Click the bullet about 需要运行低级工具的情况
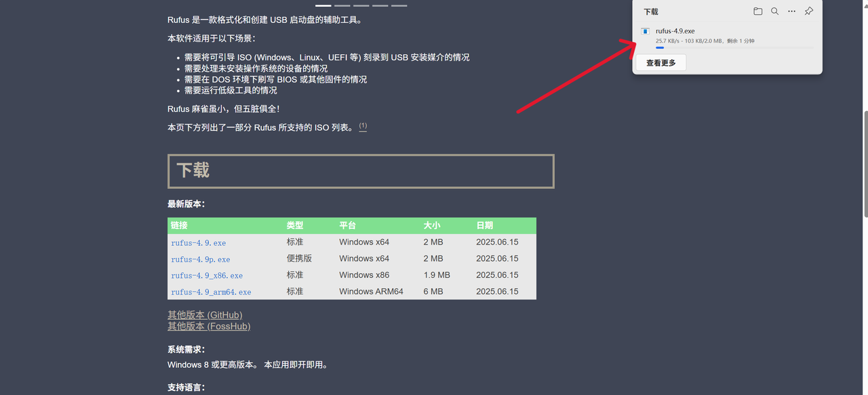The height and width of the screenshot is (395, 868). (231, 90)
